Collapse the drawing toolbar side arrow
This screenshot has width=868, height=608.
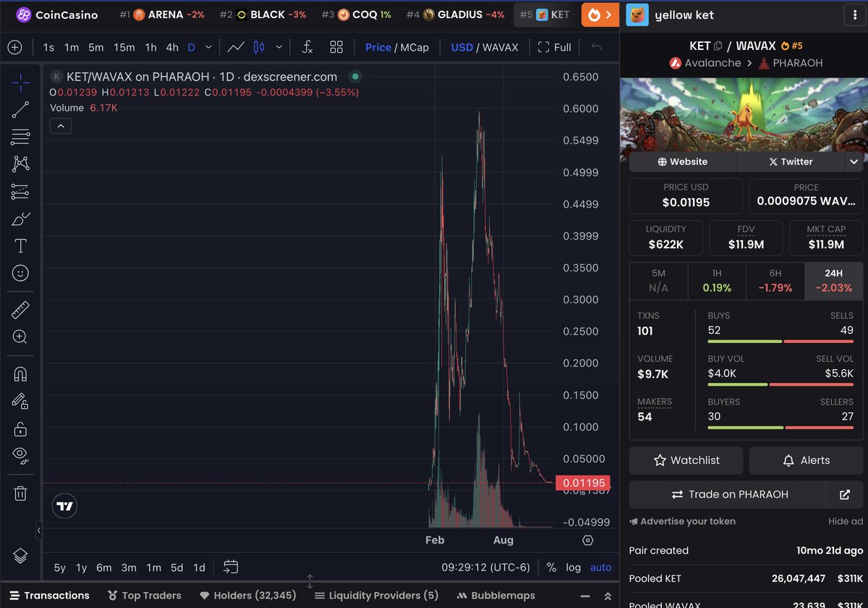click(x=38, y=531)
